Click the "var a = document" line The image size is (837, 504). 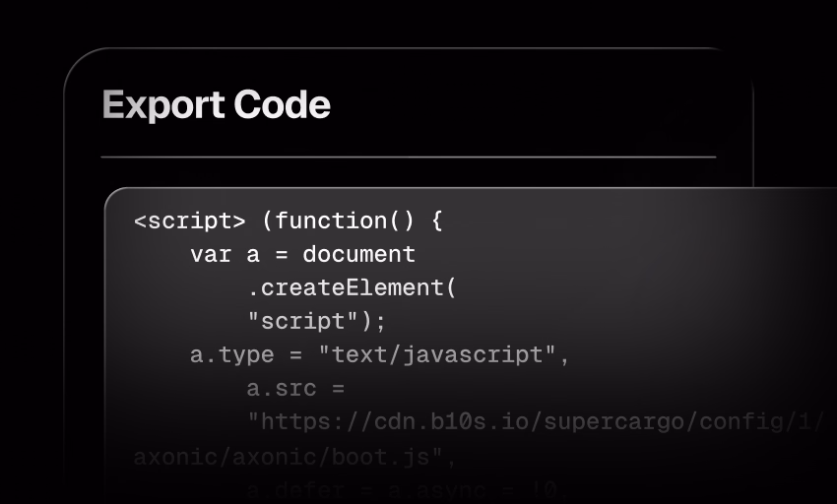pyautogui.click(x=302, y=255)
